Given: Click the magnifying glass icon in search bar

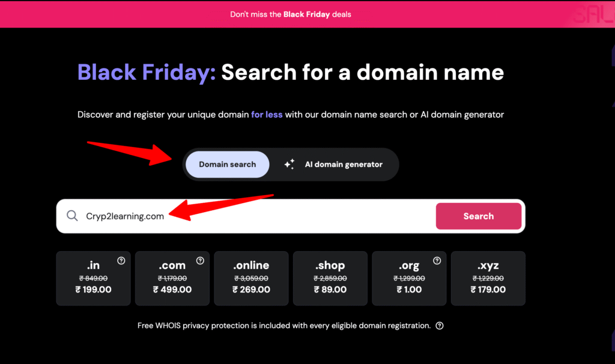Looking at the screenshot, I should 72,216.
